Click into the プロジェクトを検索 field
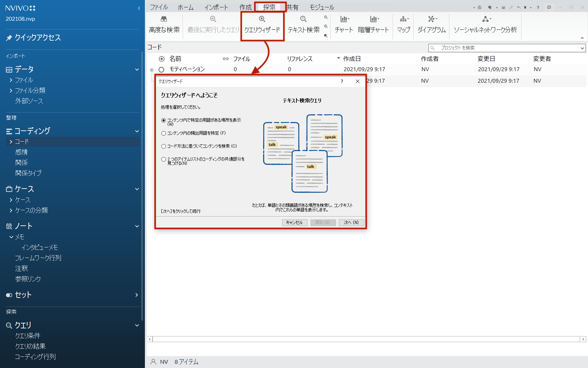The image size is (588, 368). coord(507,48)
